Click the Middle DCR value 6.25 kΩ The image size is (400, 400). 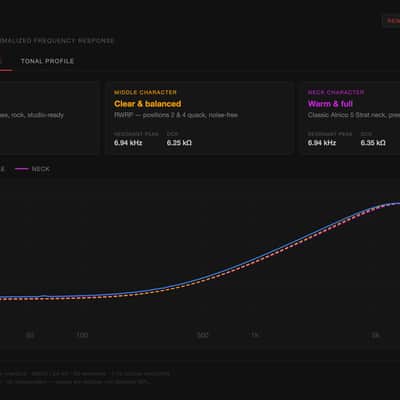179,143
